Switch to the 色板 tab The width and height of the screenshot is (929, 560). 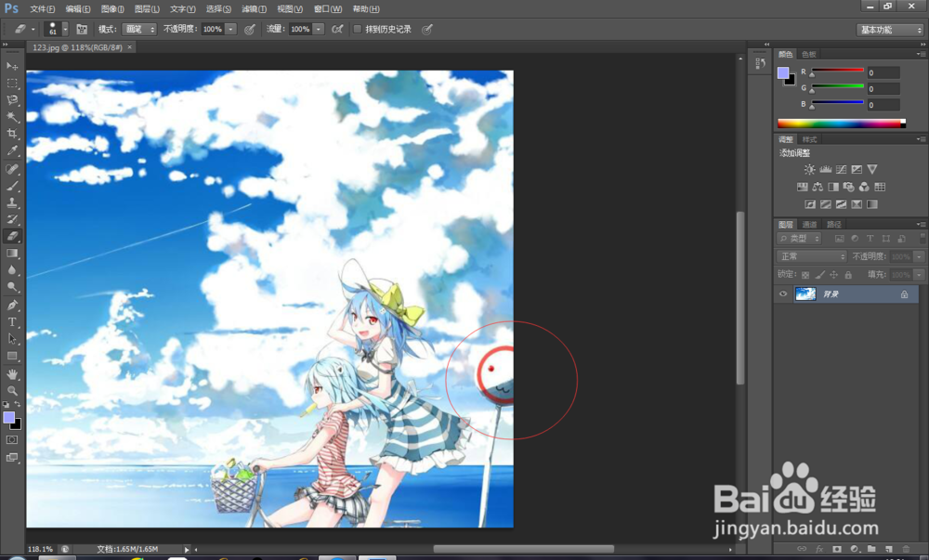pos(809,54)
